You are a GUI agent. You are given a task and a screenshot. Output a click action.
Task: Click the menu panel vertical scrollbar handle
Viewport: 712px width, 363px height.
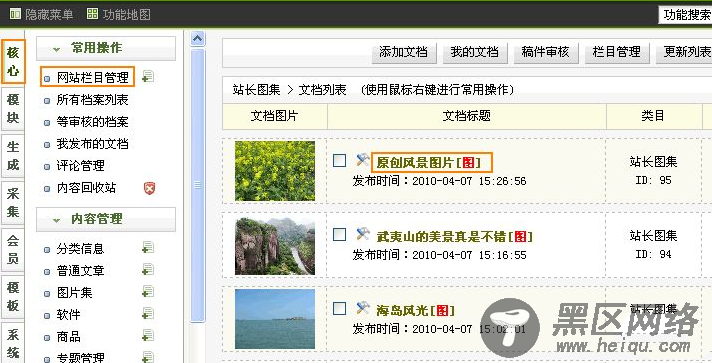(x=198, y=185)
